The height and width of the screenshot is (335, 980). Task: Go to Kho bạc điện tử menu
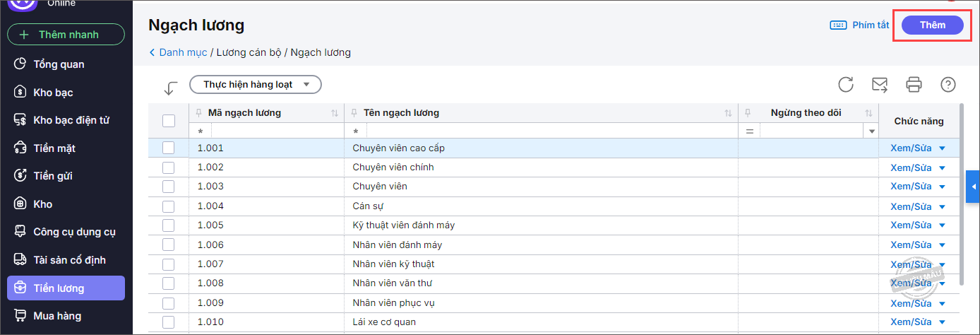(x=71, y=120)
